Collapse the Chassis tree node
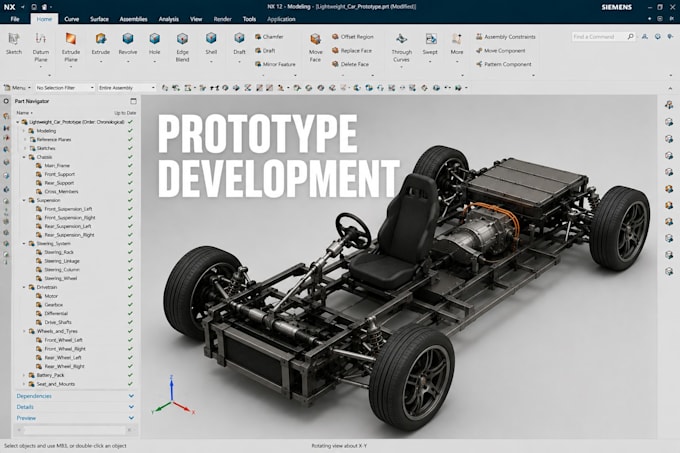This screenshot has width=680, height=453. [x=24, y=157]
